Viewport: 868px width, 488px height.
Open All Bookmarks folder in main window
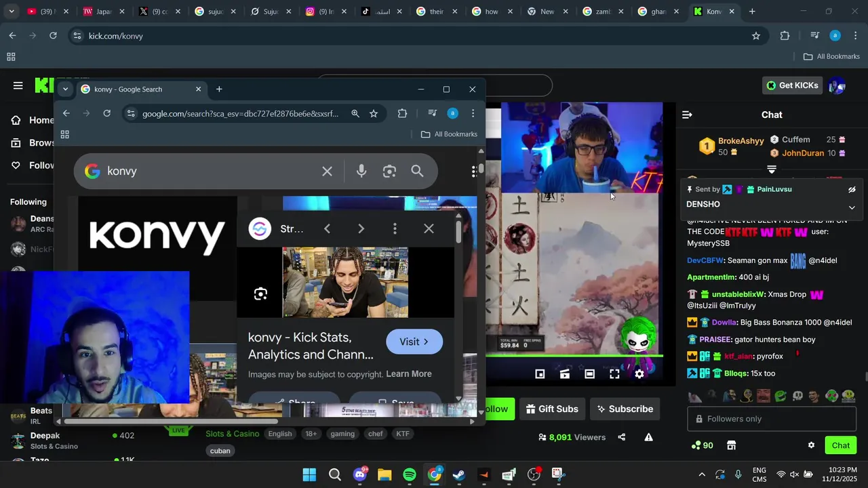(831, 57)
